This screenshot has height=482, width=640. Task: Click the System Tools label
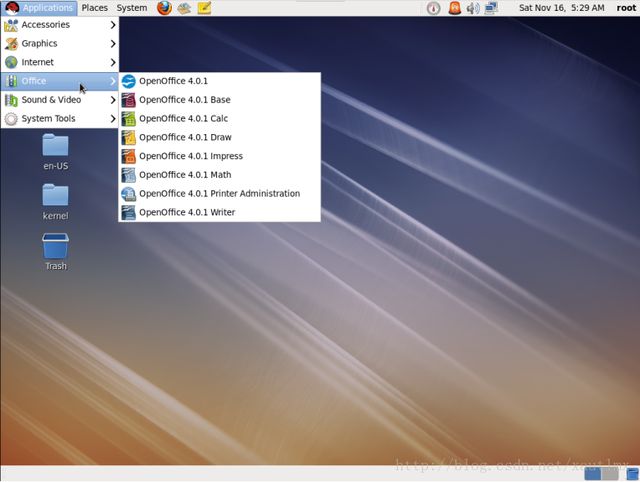click(48, 119)
